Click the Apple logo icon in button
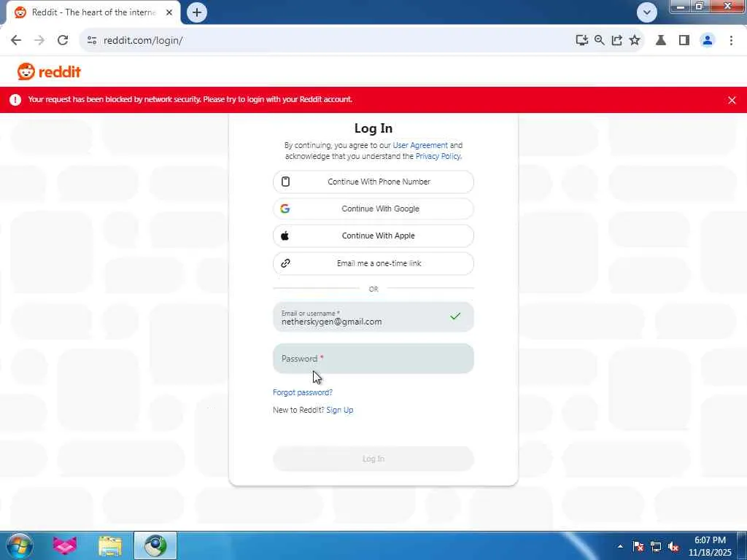This screenshot has width=747, height=560. (x=285, y=236)
